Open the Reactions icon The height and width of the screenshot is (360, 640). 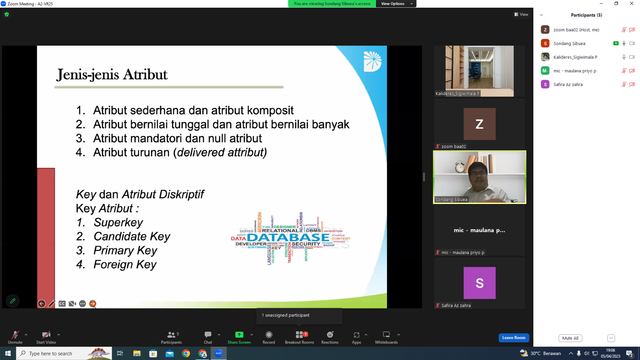(x=330, y=335)
